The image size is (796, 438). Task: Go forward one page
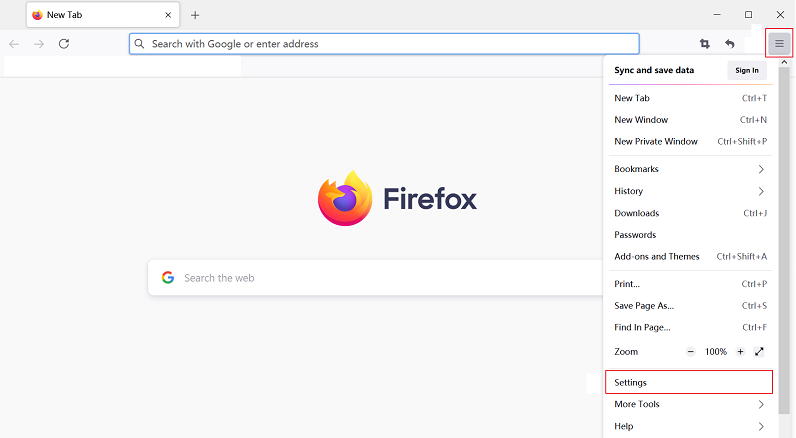coord(39,44)
